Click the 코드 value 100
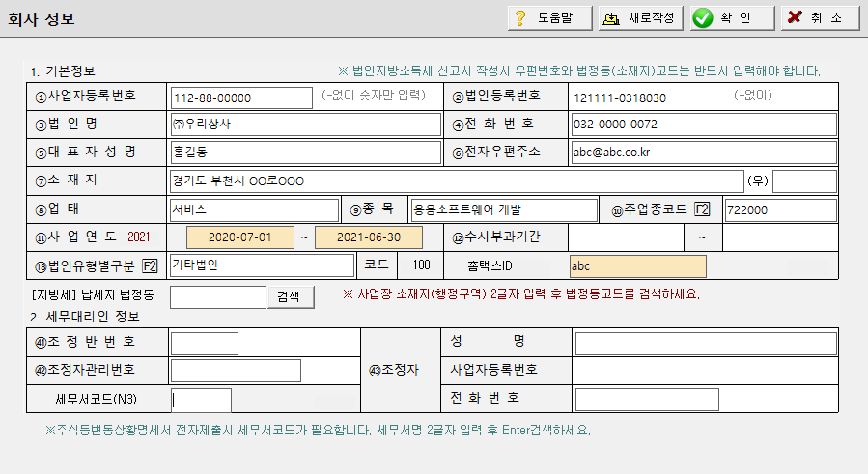Viewport: 868px width, 474px height. [x=421, y=265]
